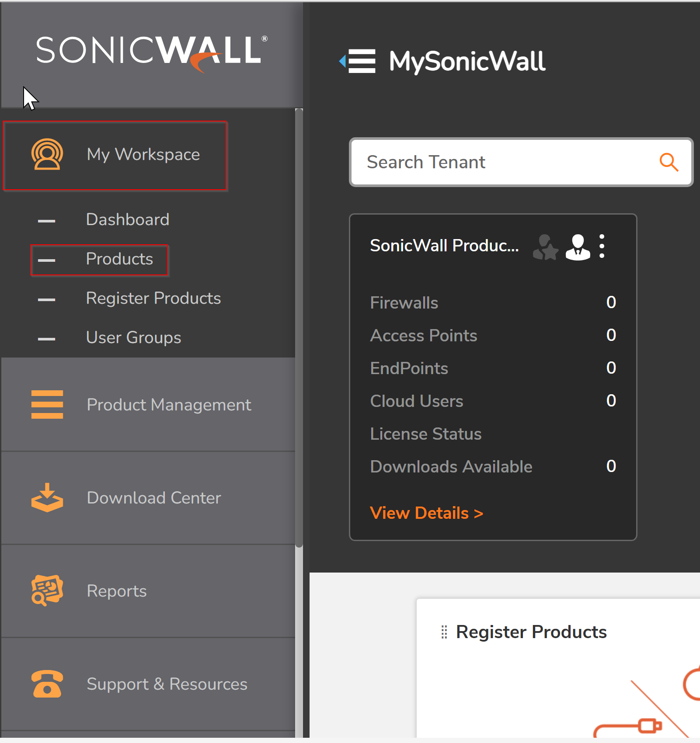Mark SonicWall Products tenant as favorite
Viewport: 700px width, 743px height.
coord(545,247)
